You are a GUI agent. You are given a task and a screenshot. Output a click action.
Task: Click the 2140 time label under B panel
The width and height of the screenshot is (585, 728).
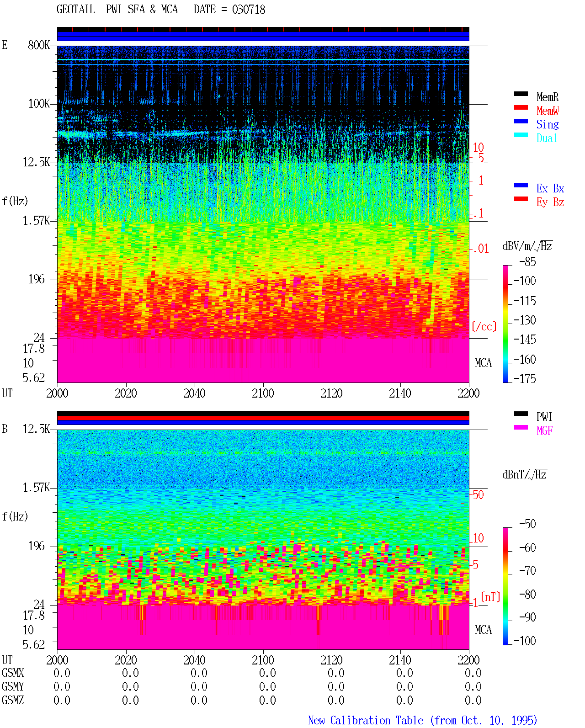400,660
